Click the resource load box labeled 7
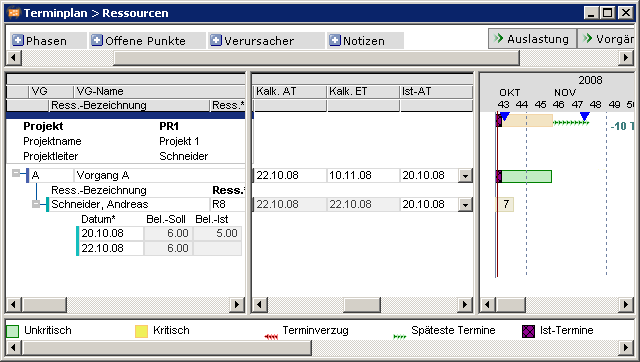This screenshot has width=640, height=362. (506, 204)
